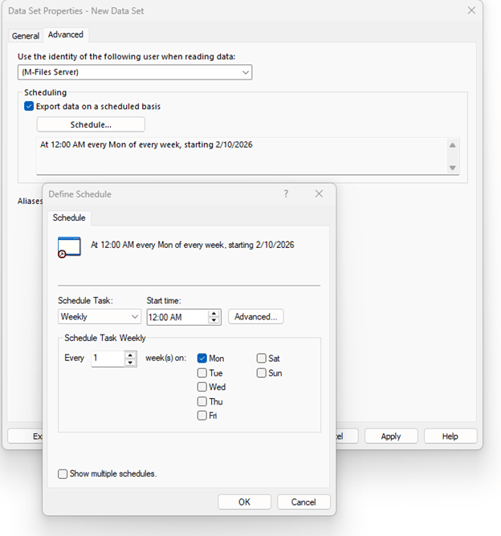
Task: Click the scheduled task calendar clock icon
Action: coord(69,247)
